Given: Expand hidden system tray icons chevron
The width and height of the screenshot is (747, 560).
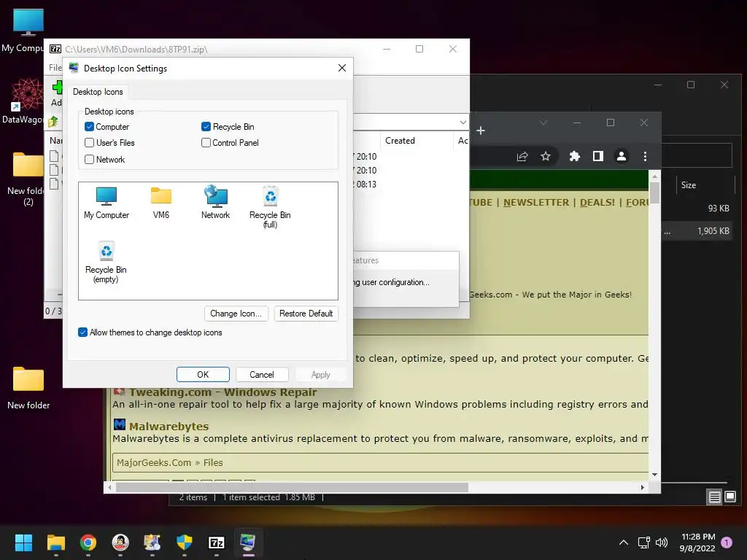Looking at the screenshot, I should [x=623, y=542].
